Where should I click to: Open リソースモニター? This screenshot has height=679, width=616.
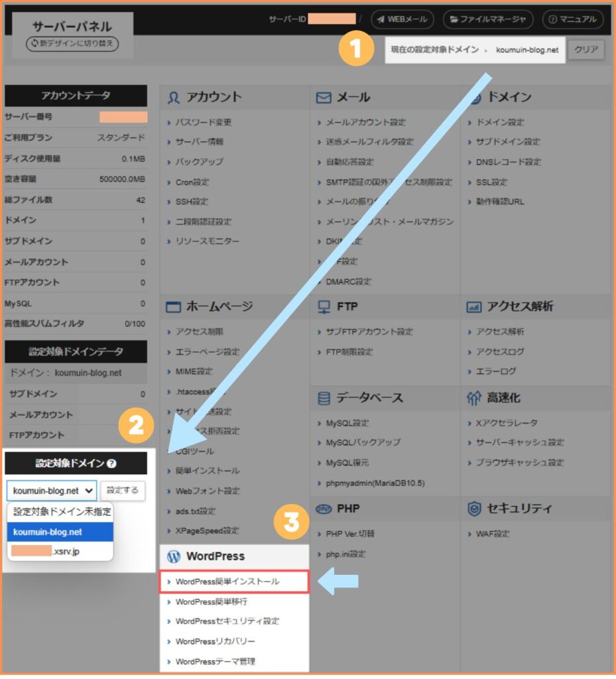tap(207, 241)
